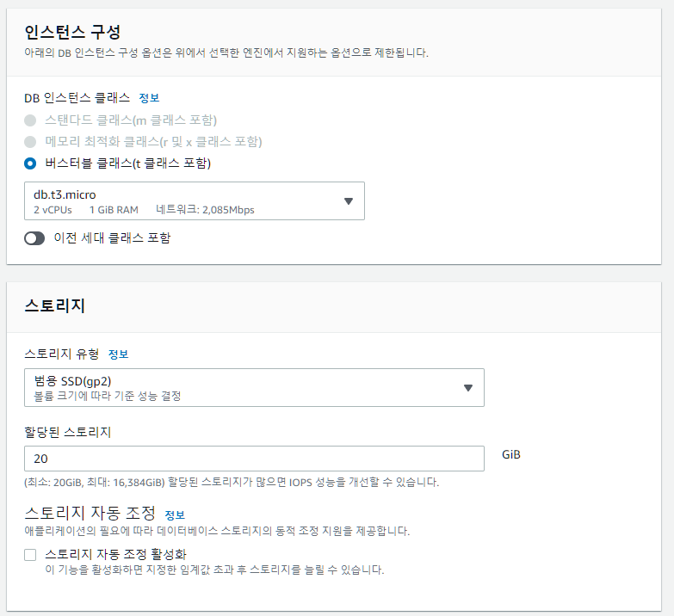Click the 스토리지 자동 조정 활성화 label text
Viewport: 674px width, 616px height.
point(115,554)
